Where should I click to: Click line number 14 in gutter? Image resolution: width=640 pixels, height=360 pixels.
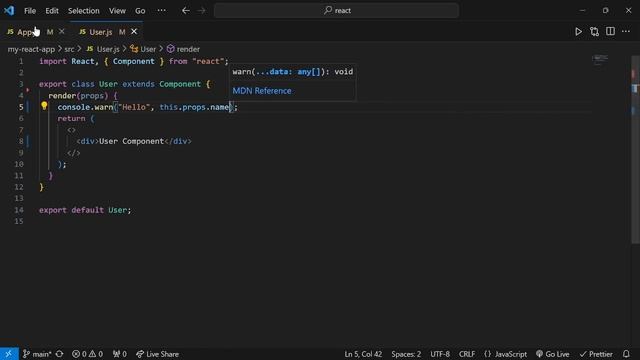19,210
